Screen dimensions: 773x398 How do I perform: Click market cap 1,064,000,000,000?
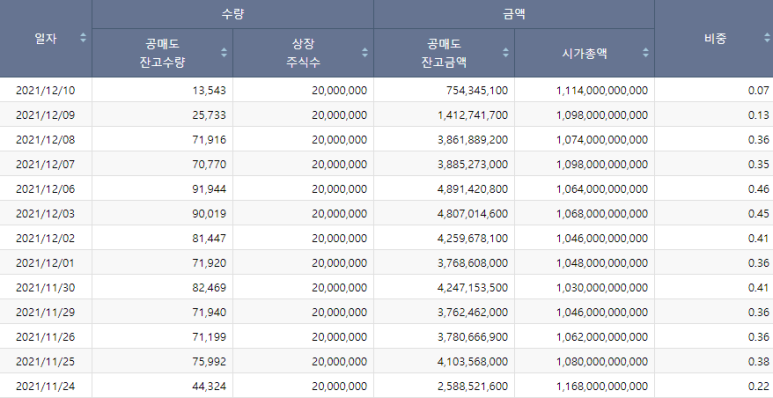pyautogui.click(x=602, y=189)
